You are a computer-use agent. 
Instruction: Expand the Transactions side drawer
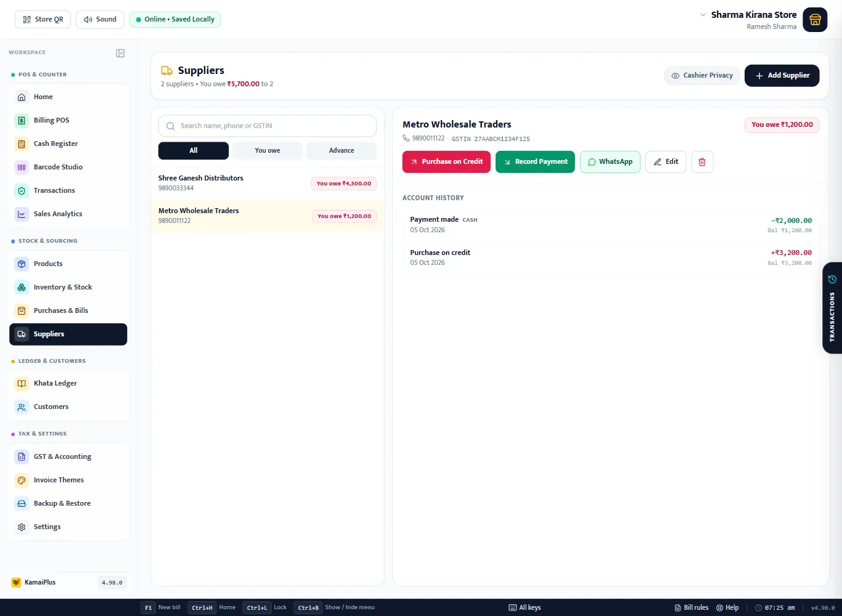click(x=832, y=308)
